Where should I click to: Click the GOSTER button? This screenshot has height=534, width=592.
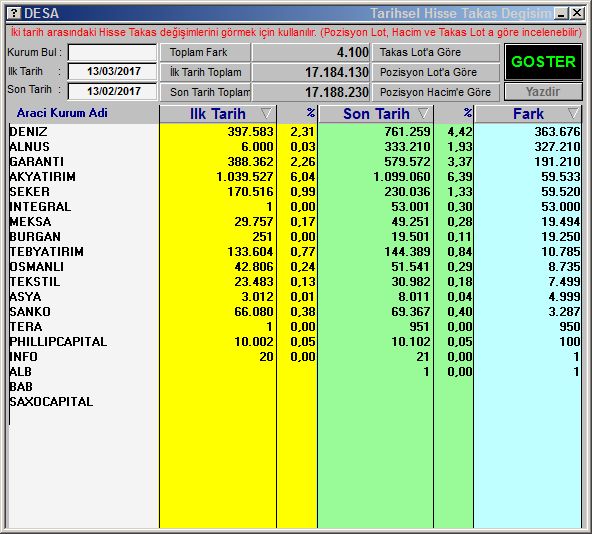(x=543, y=62)
